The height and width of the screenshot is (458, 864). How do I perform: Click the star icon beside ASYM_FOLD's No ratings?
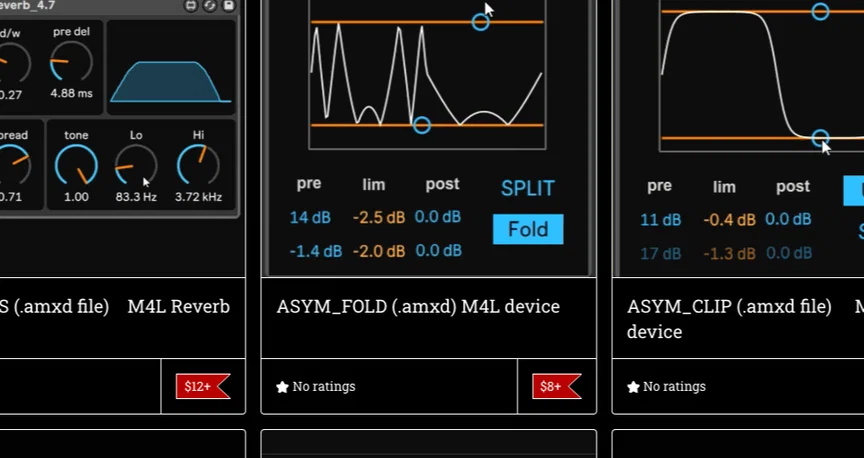tap(282, 387)
